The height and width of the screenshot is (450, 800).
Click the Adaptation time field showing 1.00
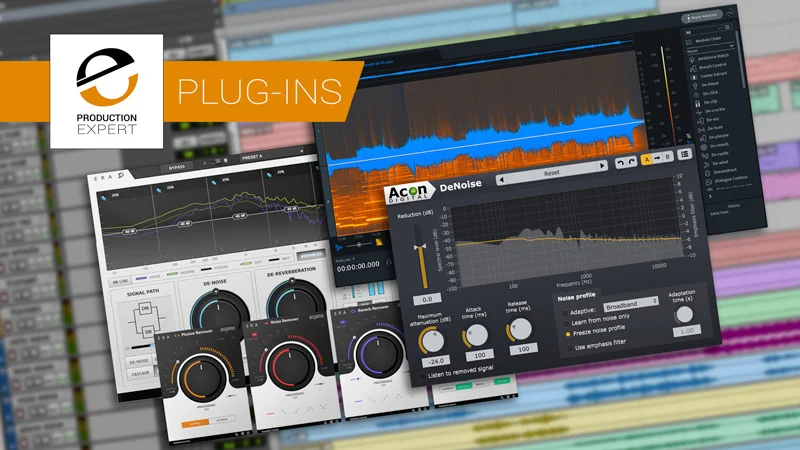point(687,331)
